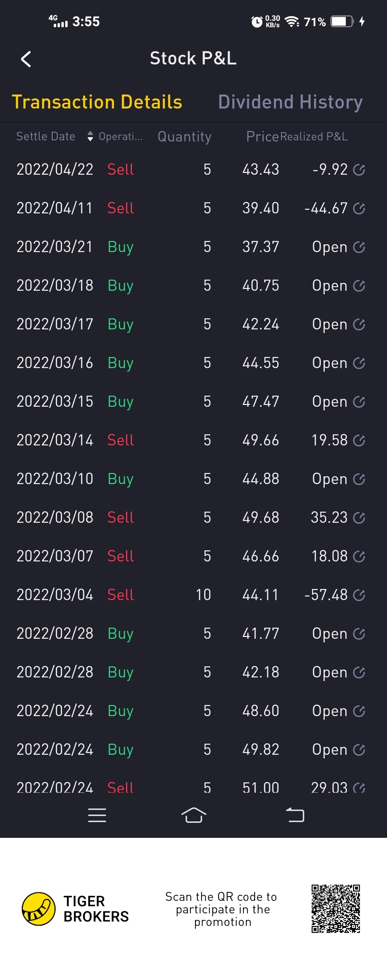The width and height of the screenshot is (387, 980).
Task: Tap share icon for 18.08 profit row
Action: tap(359, 556)
